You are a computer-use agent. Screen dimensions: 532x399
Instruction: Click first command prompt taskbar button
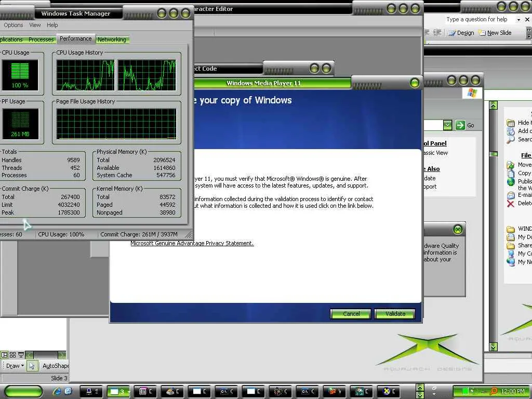227,391
